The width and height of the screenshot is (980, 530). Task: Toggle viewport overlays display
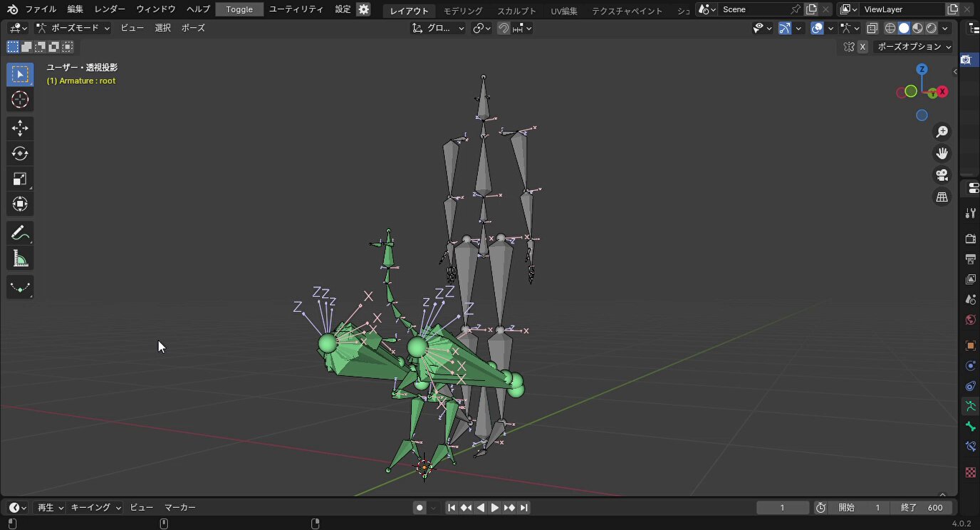pyautogui.click(x=818, y=28)
